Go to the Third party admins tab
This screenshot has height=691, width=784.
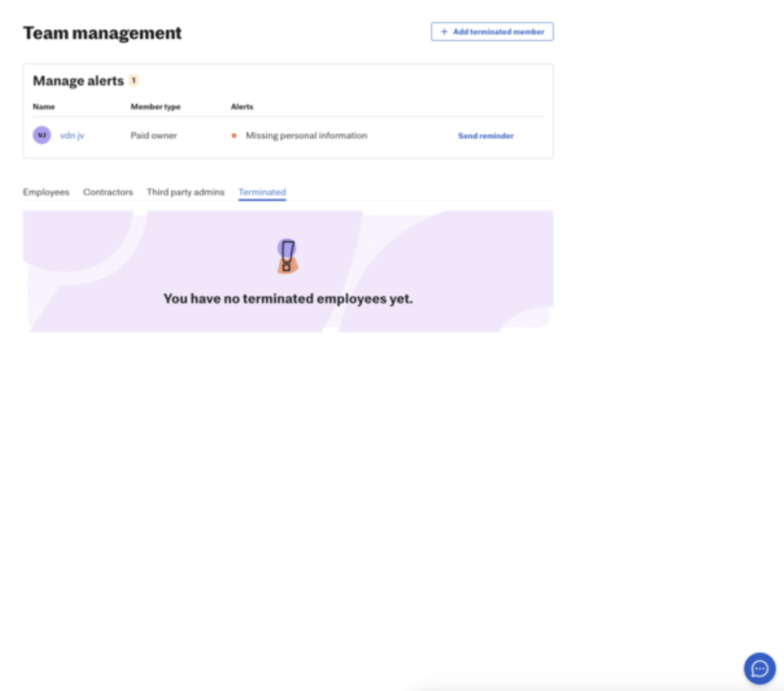186,192
